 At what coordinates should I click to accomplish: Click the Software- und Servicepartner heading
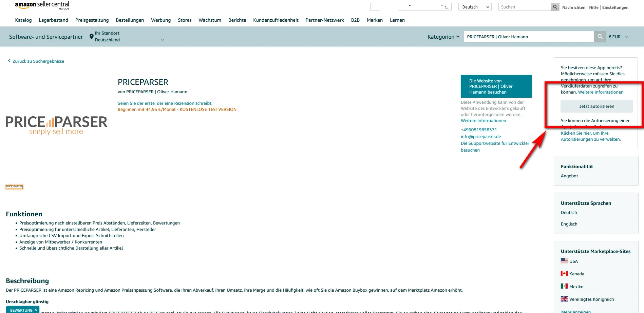46,37
